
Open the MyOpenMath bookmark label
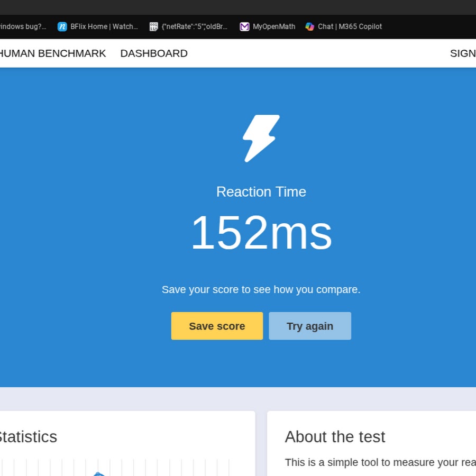[x=273, y=26]
